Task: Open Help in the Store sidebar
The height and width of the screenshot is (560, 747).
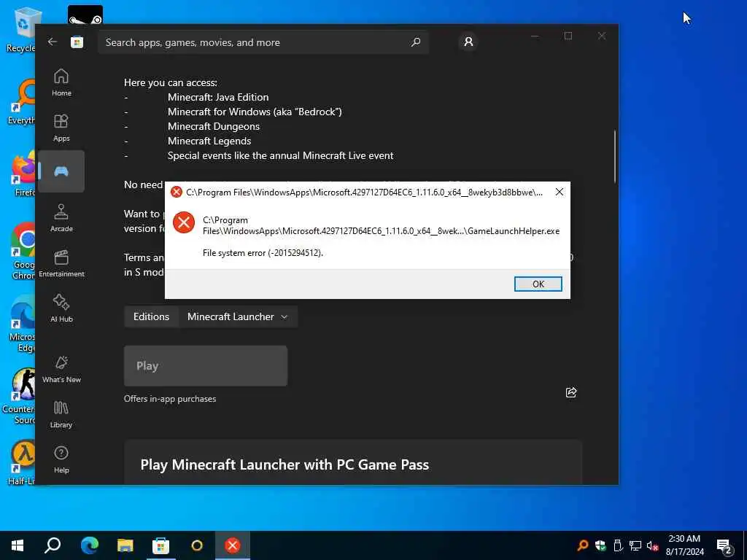Action: tap(61, 459)
